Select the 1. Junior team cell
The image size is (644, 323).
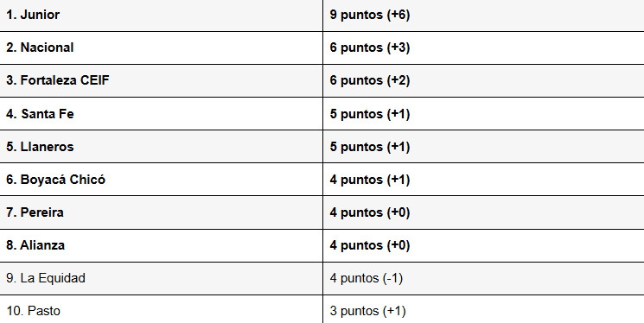(161, 16)
